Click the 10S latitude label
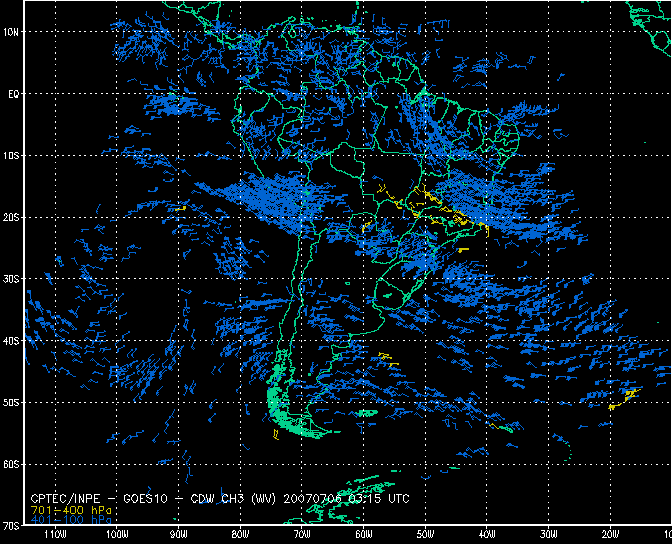The height and width of the screenshot is (544, 672). [x=12, y=156]
